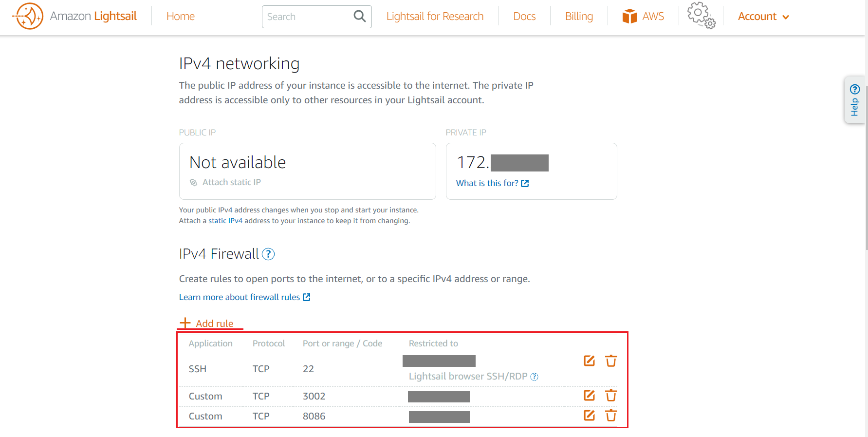
Task: Click the Lightsail browser SSH/RDP info icon
Action: pyautogui.click(x=534, y=377)
